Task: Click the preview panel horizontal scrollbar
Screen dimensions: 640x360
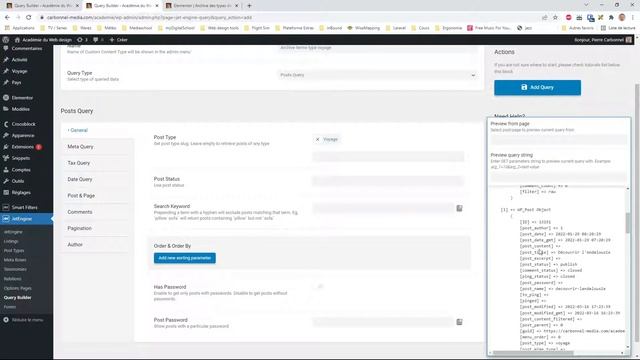Action: [x=533, y=353]
